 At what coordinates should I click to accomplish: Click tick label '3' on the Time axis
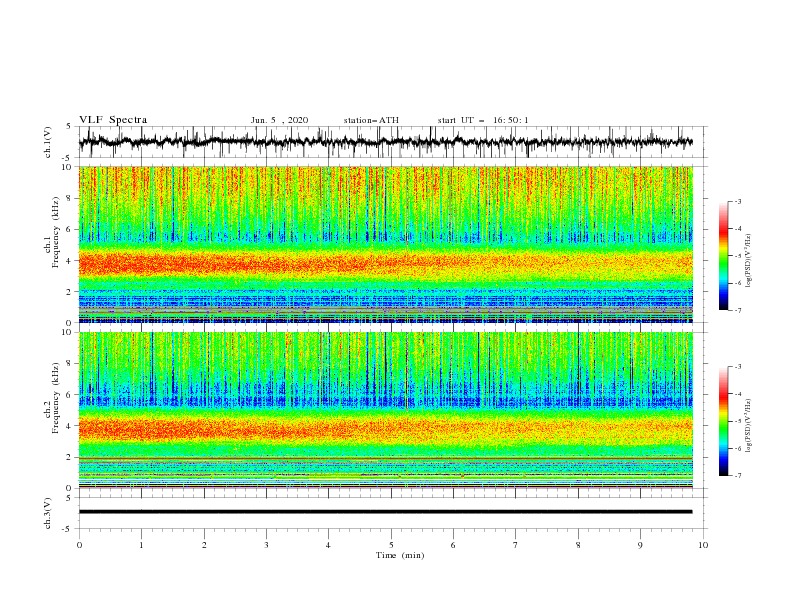[x=266, y=545]
